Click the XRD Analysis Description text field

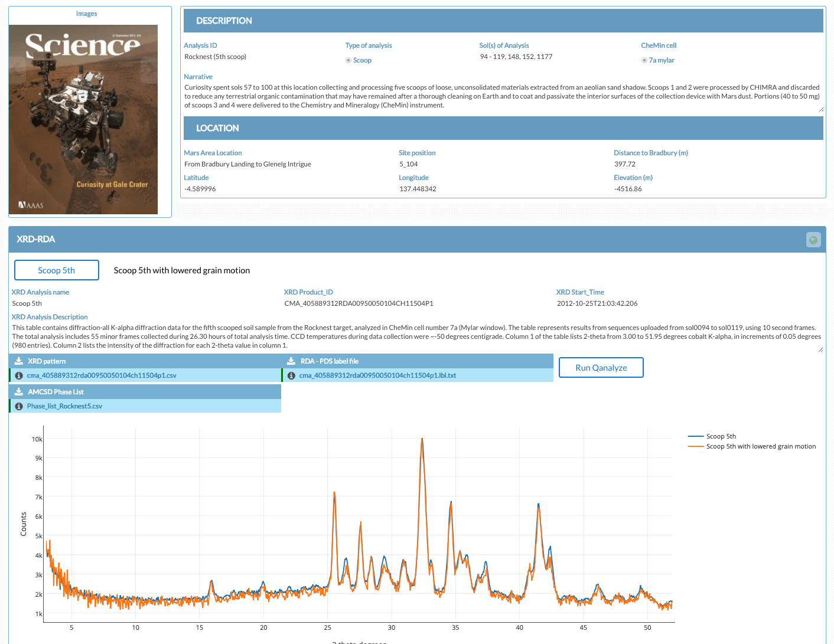tap(417, 336)
